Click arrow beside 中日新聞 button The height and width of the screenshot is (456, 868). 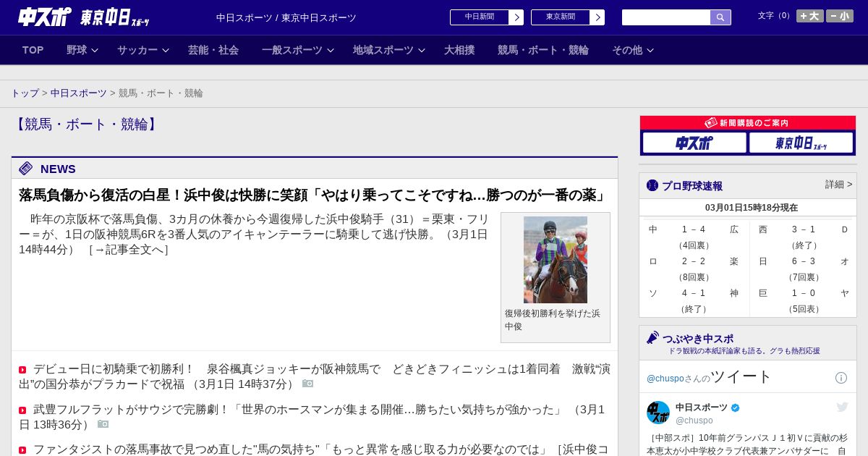[x=516, y=17]
